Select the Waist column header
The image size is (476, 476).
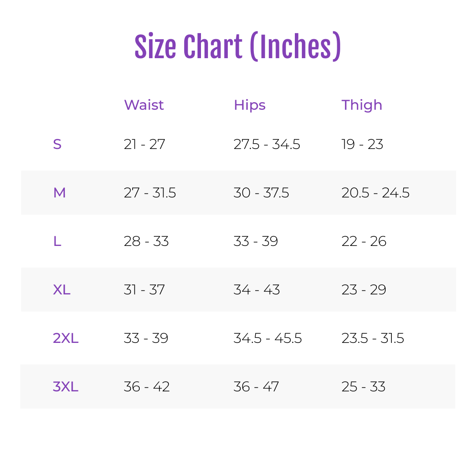[144, 105]
